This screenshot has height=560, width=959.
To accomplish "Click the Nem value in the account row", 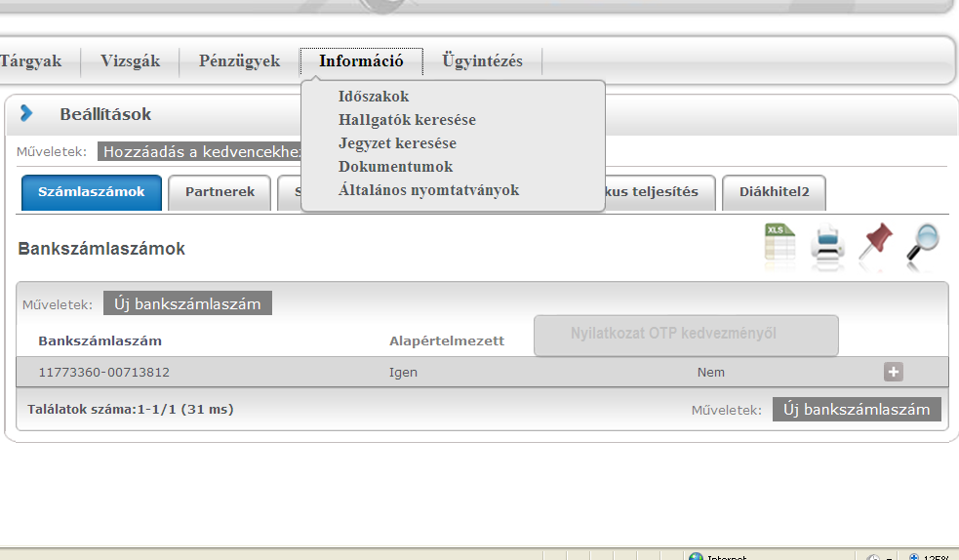I will pos(710,373).
